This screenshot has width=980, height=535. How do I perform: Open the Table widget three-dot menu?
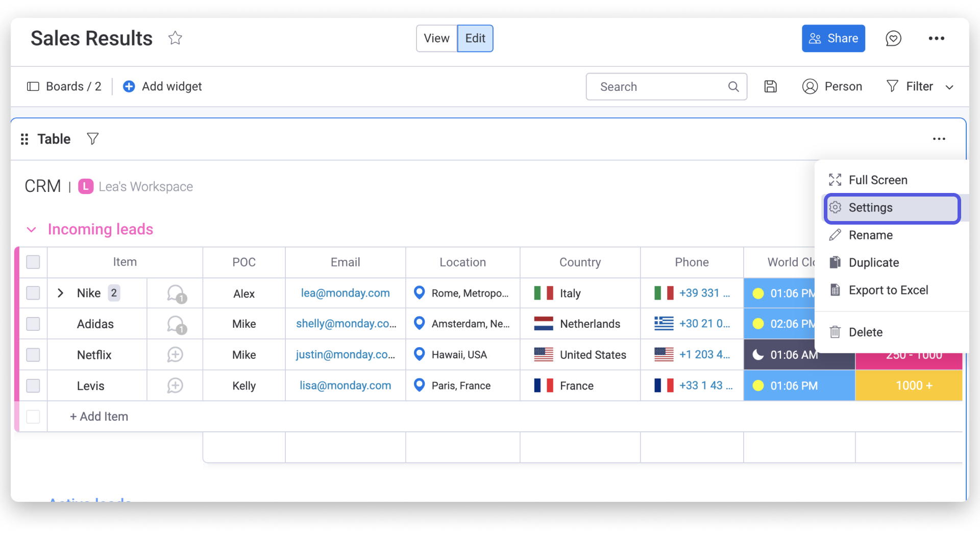click(x=939, y=139)
